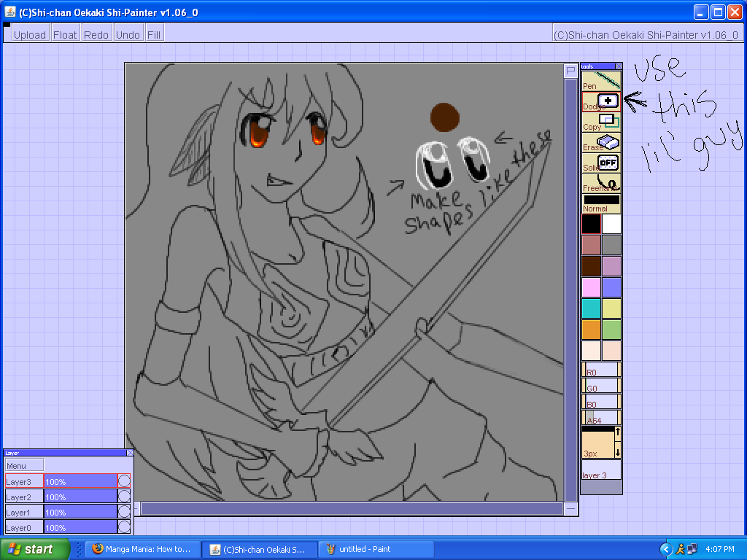Screen dimensions: 747x560
Task: Select Layer1 in the layer panel
Action: pyautogui.click(x=24, y=512)
